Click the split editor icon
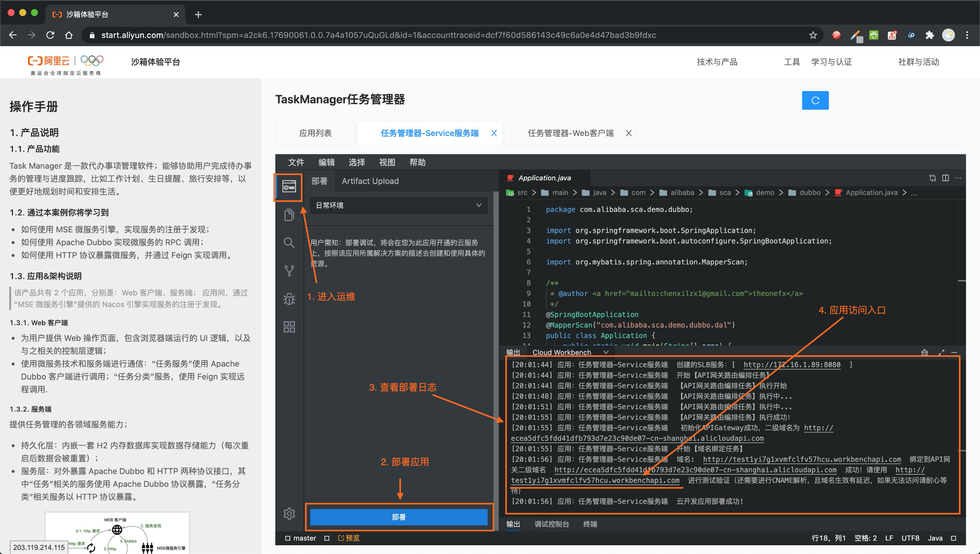Screen dimensions: 980x554 point(945,178)
